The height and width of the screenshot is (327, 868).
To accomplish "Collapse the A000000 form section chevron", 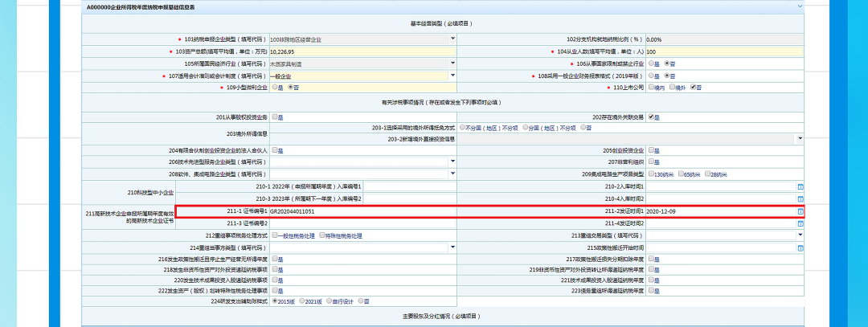I will click(799, 7).
